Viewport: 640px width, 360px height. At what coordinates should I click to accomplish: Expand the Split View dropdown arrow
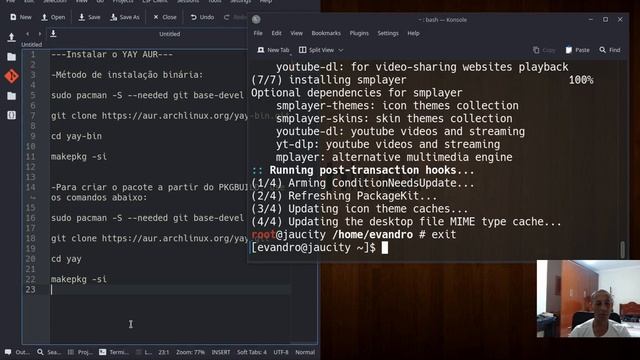(341, 50)
